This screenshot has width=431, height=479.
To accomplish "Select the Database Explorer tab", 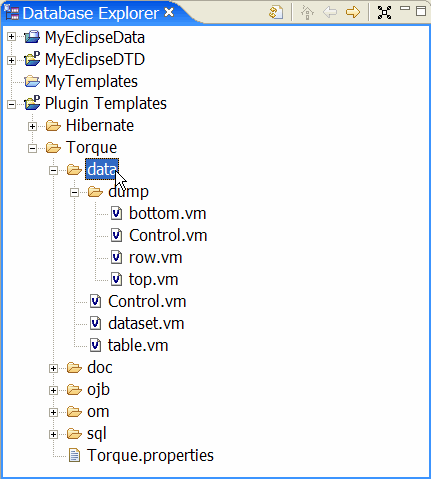I will tap(90, 13).
